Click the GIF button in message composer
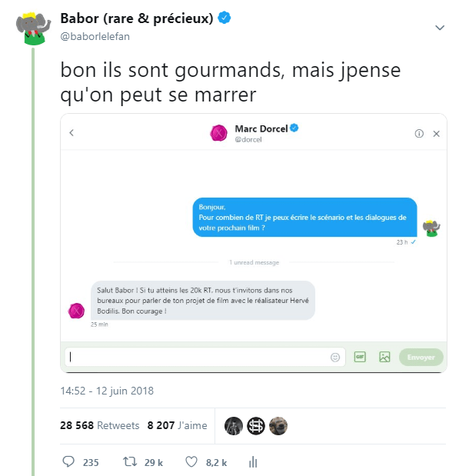This screenshot has height=476, width=469. pyautogui.click(x=360, y=357)
